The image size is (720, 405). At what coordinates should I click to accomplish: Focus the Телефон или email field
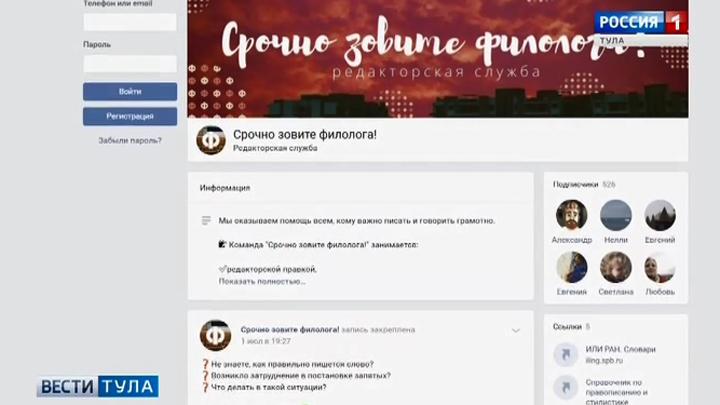[x=130, y=22]
